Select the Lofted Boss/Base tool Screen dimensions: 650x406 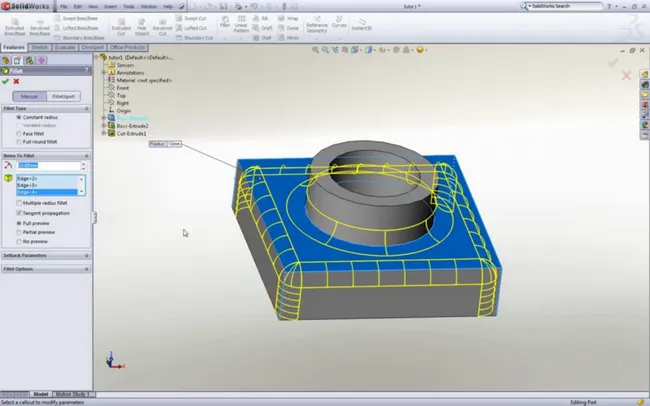(x=76, y=28)
